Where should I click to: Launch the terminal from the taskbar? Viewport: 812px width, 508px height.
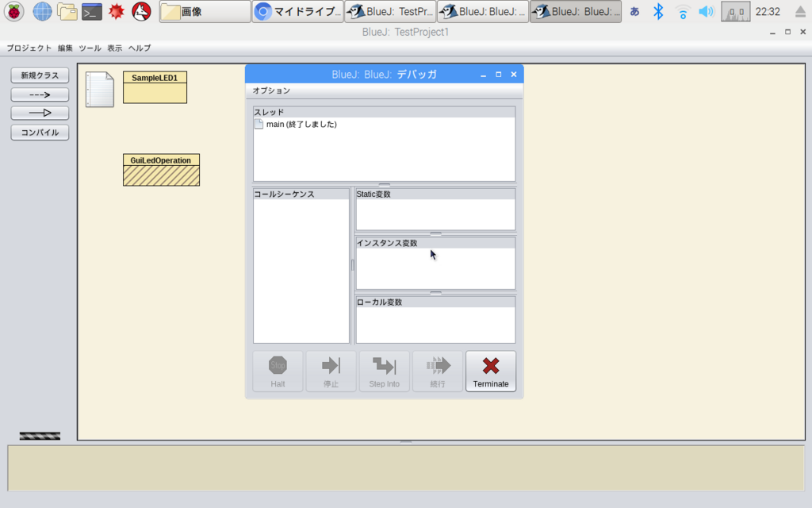pyautogui.click(x=92, y=11)
